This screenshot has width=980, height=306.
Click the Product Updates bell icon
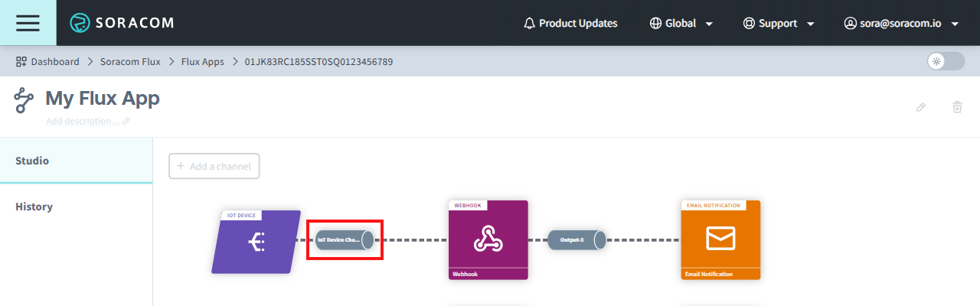[529, 23]
